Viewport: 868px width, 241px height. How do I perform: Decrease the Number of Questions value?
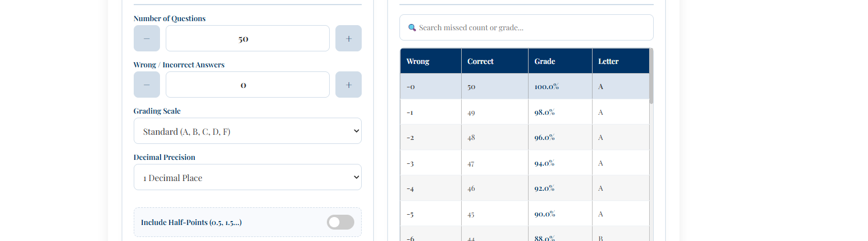(x=147, y=38)
